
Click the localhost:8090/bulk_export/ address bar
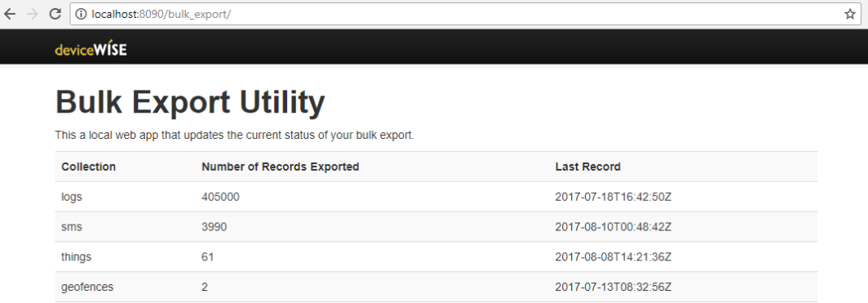pos(464,15)
